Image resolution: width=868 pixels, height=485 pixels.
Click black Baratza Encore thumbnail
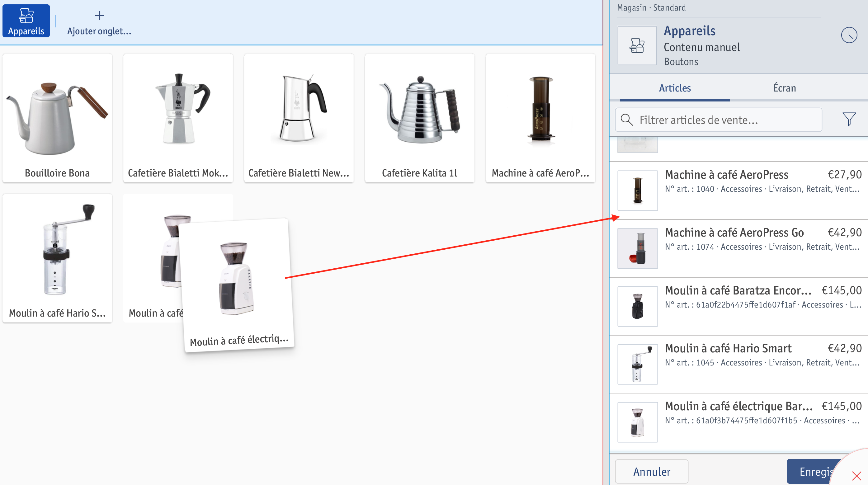638,307
